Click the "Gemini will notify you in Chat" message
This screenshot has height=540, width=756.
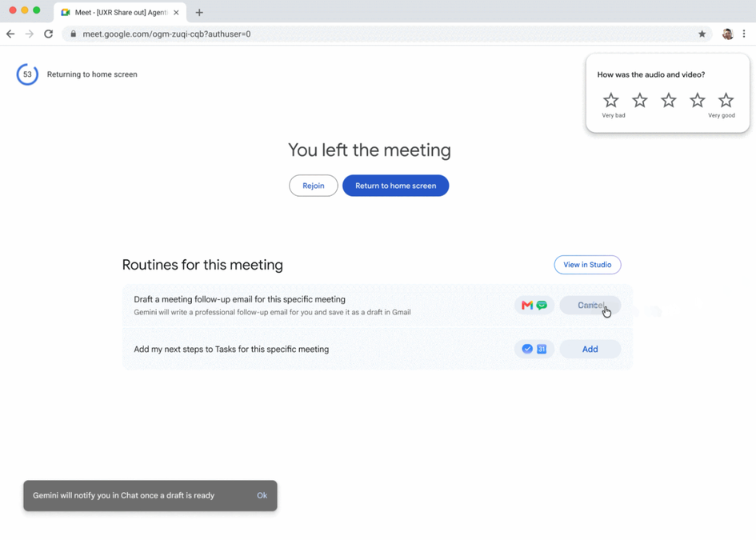pos(123,495)
